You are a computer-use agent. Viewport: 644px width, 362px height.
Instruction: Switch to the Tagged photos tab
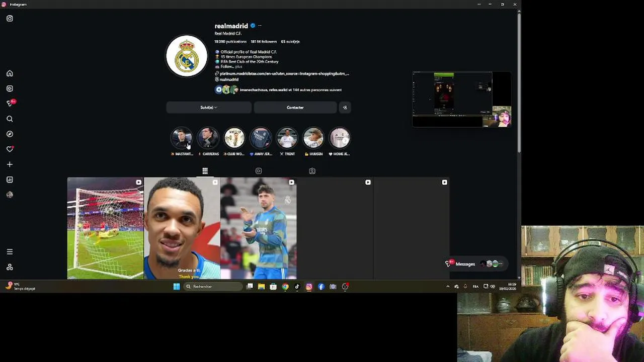click(x=312, y=171)
